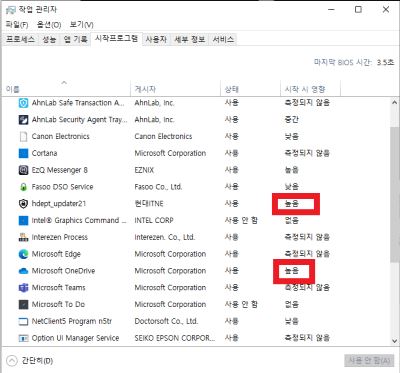The image size is (400, 373).
Task: Sort by the 게시자 column header
Action: tap(175, 89)
